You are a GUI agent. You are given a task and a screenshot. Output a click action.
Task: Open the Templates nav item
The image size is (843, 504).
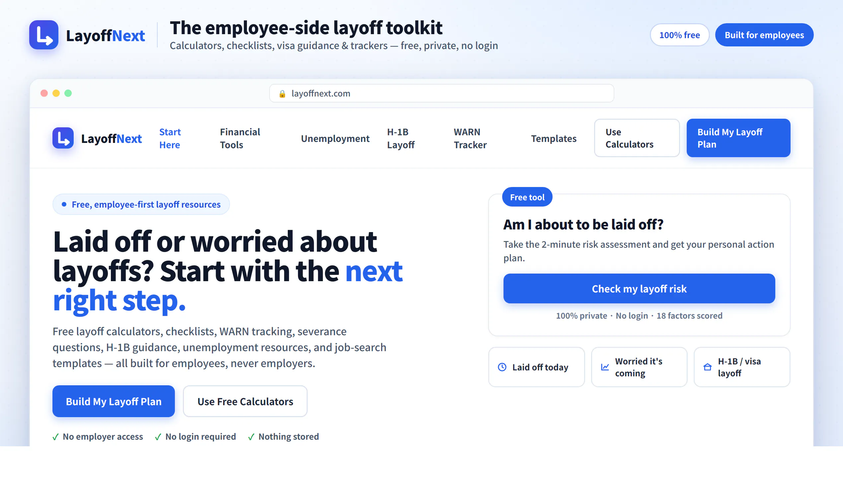pos(554,138)
